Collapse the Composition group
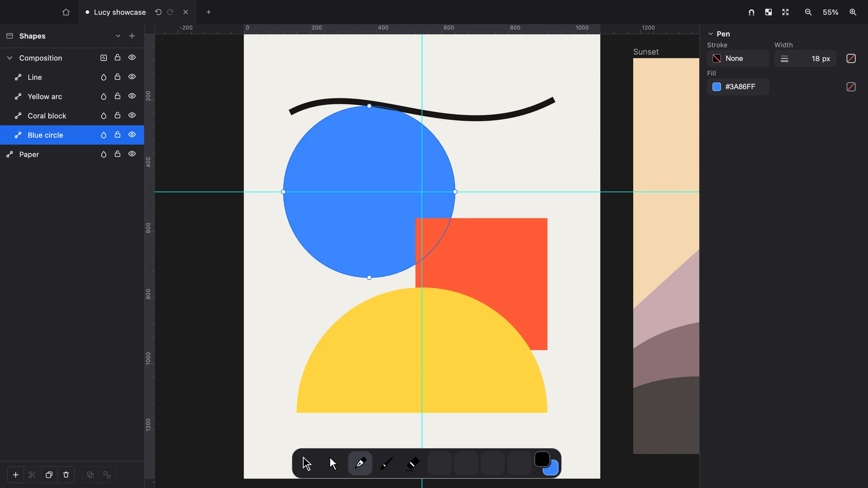 tap(10, 58)
